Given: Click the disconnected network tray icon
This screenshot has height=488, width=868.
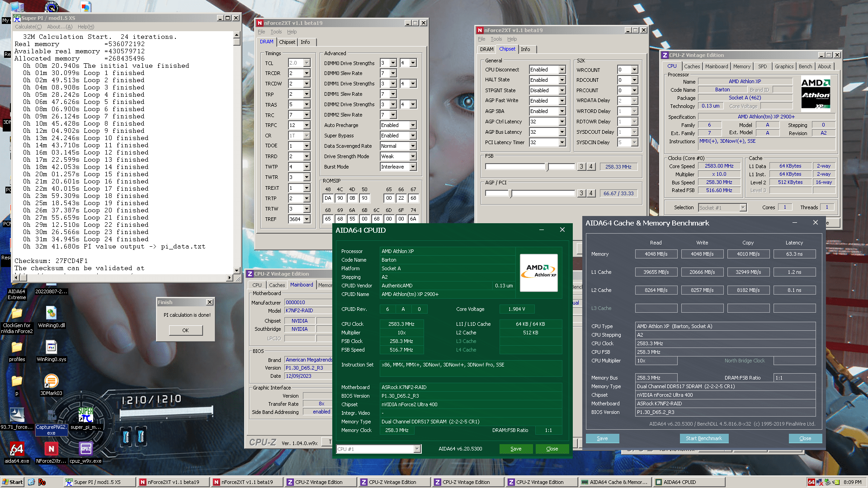Looking at the screenshot, I should (x=819, y=482).
